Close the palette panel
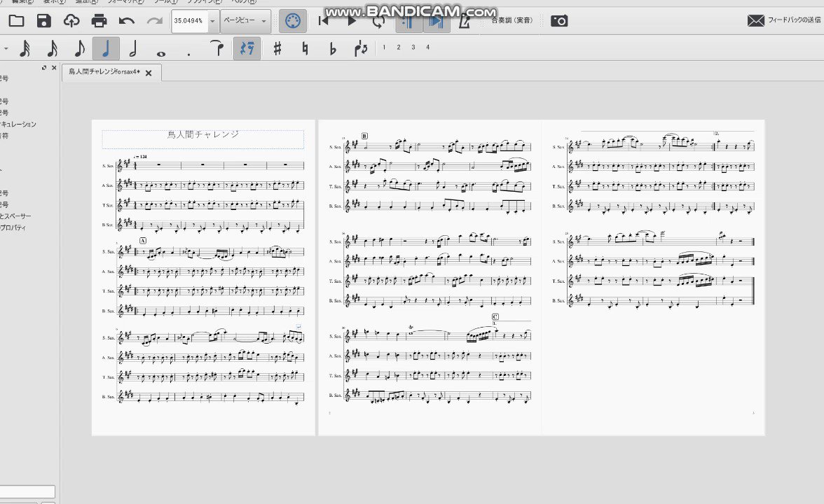 click(x=54, y=68)
